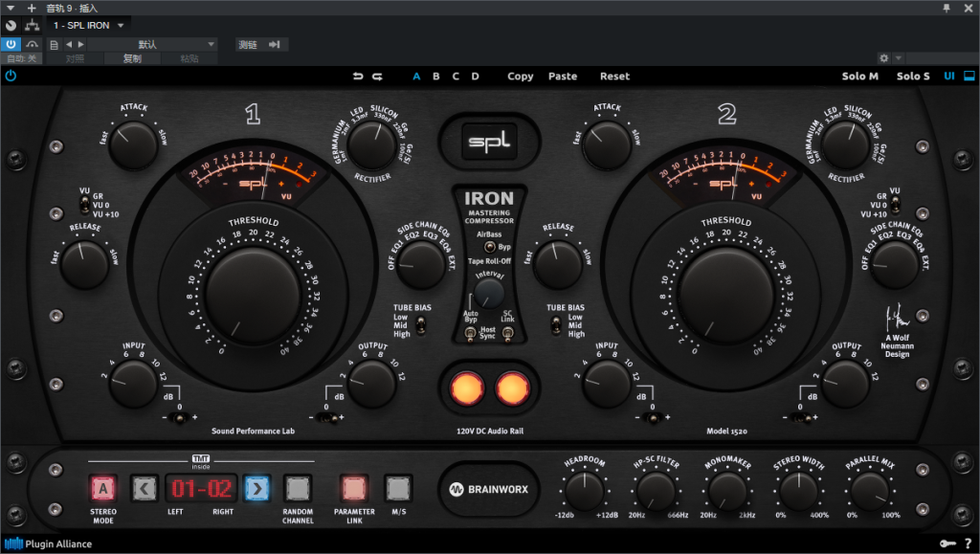Flip channel 1 Tube Bias switch
Screen dimensions: 980x554
421,324
